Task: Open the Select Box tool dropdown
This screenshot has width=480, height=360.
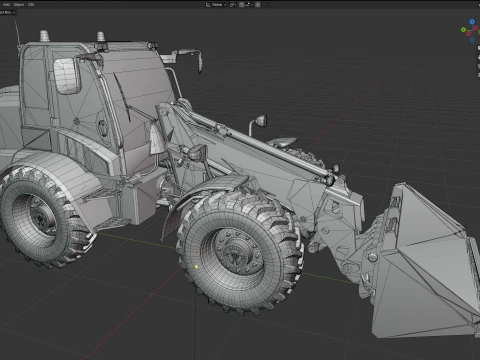Action: pyautogui.click(x=7, y=12)
